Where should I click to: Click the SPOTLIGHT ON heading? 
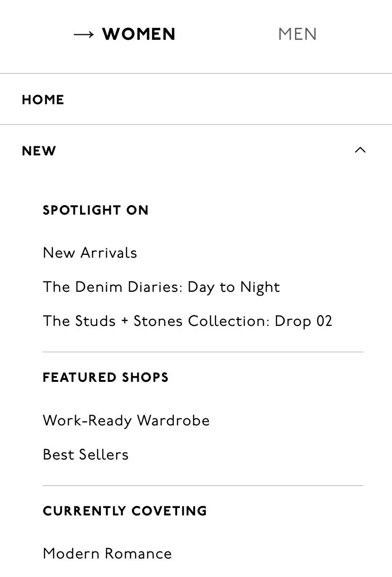pyautogui.click(x=96, y=210)
